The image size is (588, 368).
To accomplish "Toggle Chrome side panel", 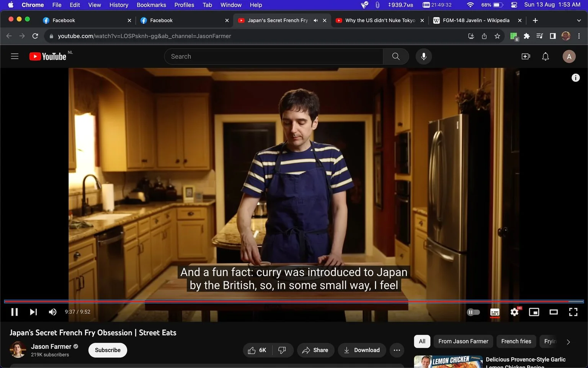I will tap(553, 36).
